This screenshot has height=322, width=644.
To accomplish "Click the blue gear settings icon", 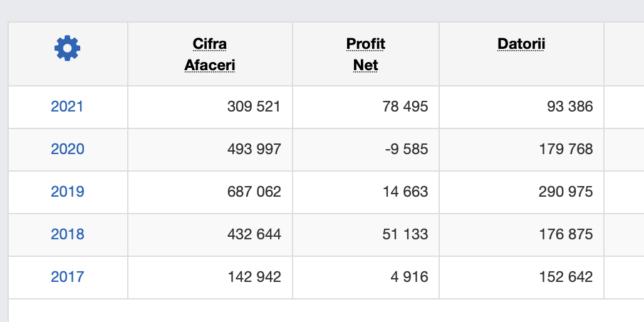I will coord(67,48).
